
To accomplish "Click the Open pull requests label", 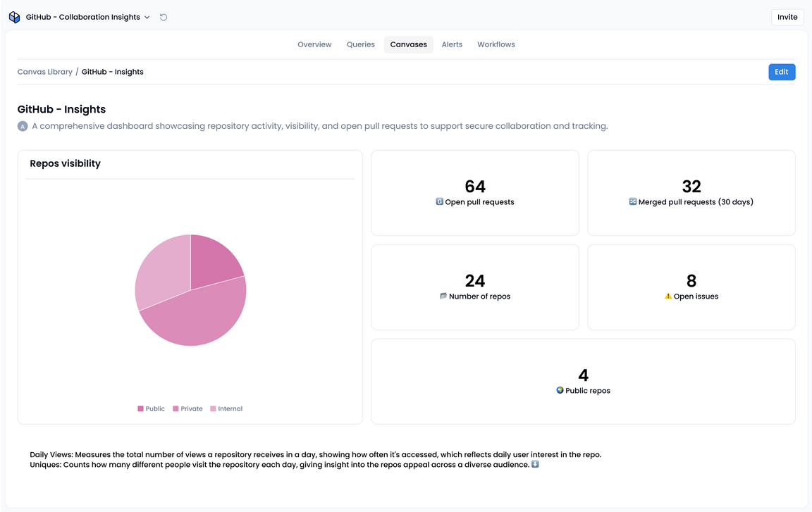I will pos(479,202).
